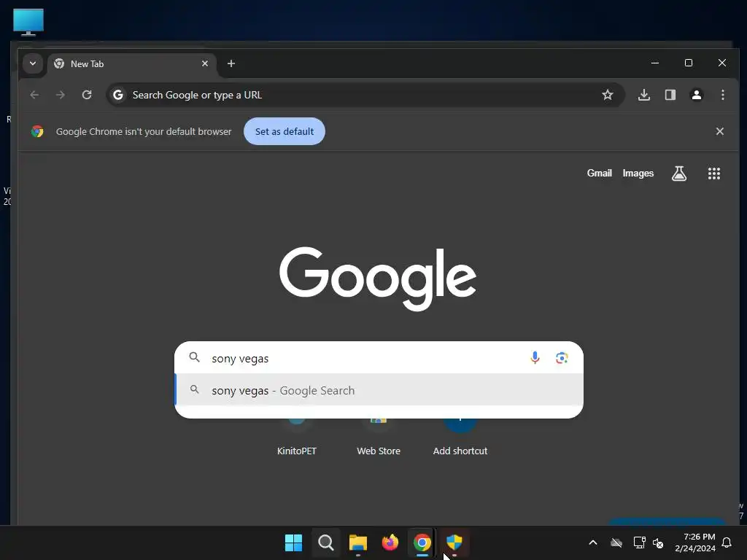The image size is (747, 560).
Task: Close the New Tab tab
Action: pyautogui.click(x=205, y=63)
